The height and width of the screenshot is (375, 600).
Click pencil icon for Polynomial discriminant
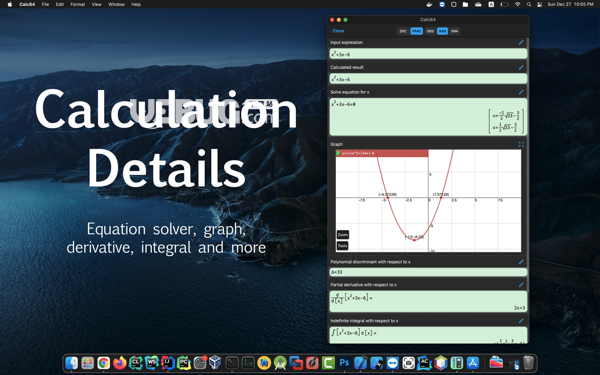click(521, 262)
